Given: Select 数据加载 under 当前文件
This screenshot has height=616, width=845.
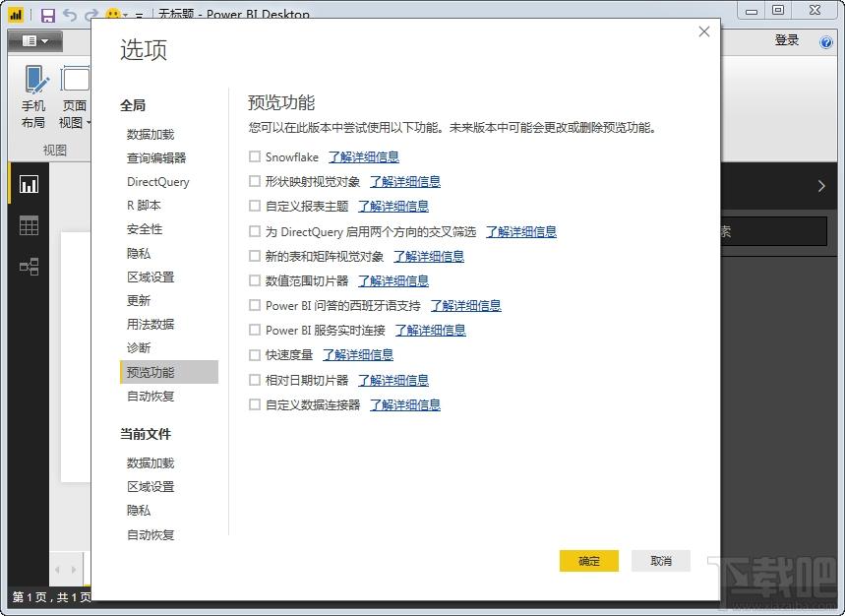Looking at the screenshot, I should (151, 462).
